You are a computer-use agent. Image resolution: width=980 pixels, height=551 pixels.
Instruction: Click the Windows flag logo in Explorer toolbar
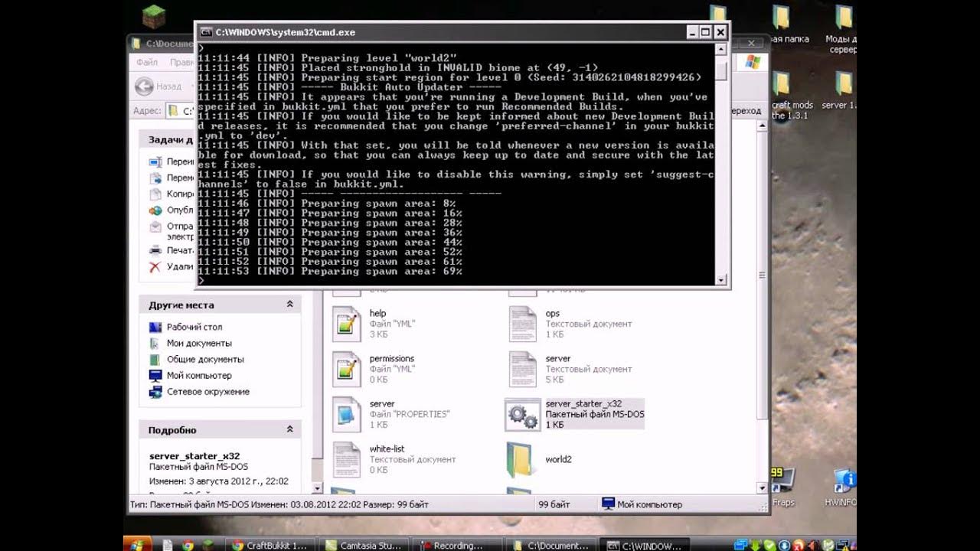coord(753,62)
